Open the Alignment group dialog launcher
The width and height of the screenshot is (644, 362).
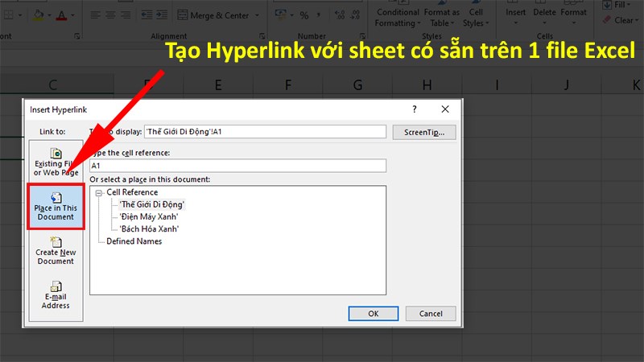click(x=262, y=36)
